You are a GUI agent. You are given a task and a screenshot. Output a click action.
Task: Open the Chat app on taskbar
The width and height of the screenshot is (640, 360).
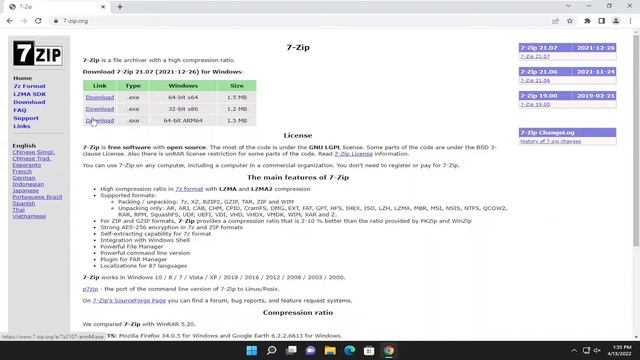[311, 351]
